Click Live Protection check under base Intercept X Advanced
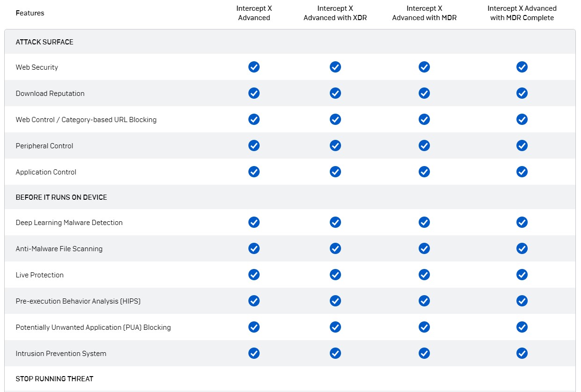Viewport: 581px width, 392px height. [254, 275]
